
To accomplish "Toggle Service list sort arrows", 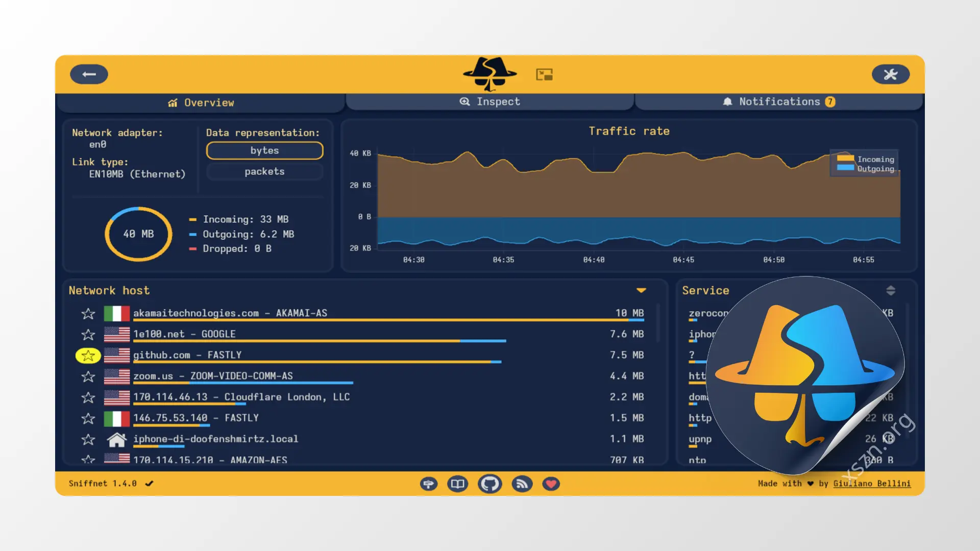I will pyautogui.click(x=891, y=290).
